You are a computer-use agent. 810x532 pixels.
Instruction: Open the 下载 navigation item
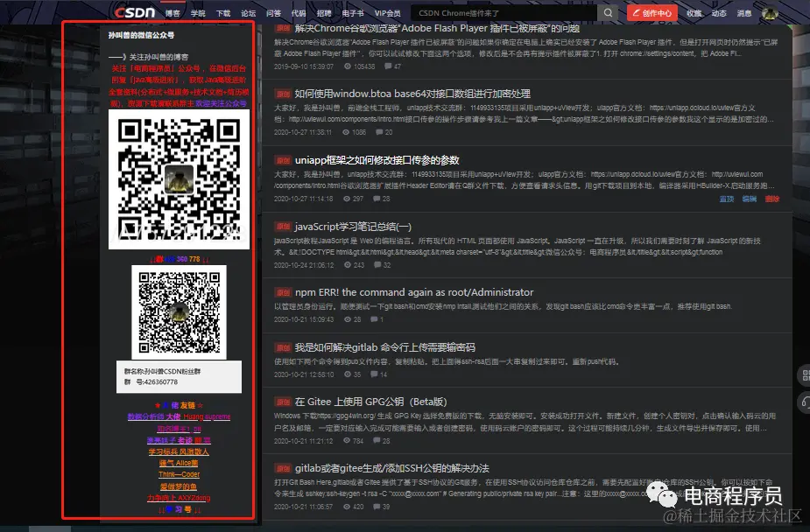pos(223,13)
